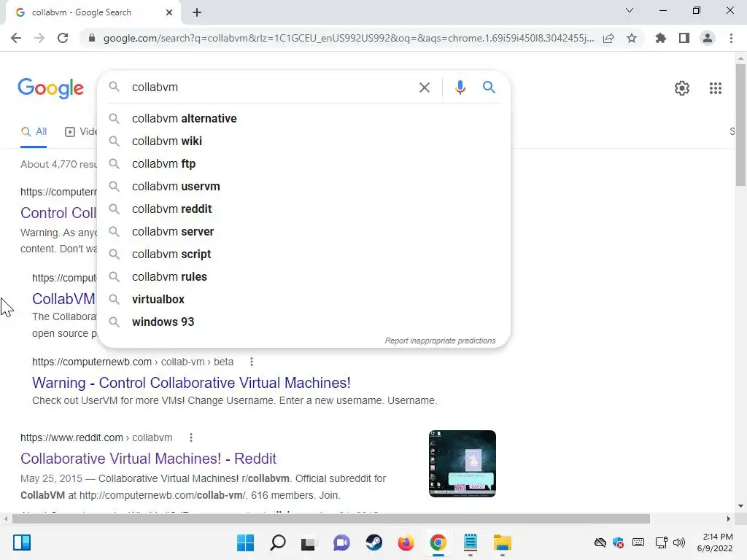Switch to the Videos results tab
This screenshot has height=560, width=747.
[81, 131]
